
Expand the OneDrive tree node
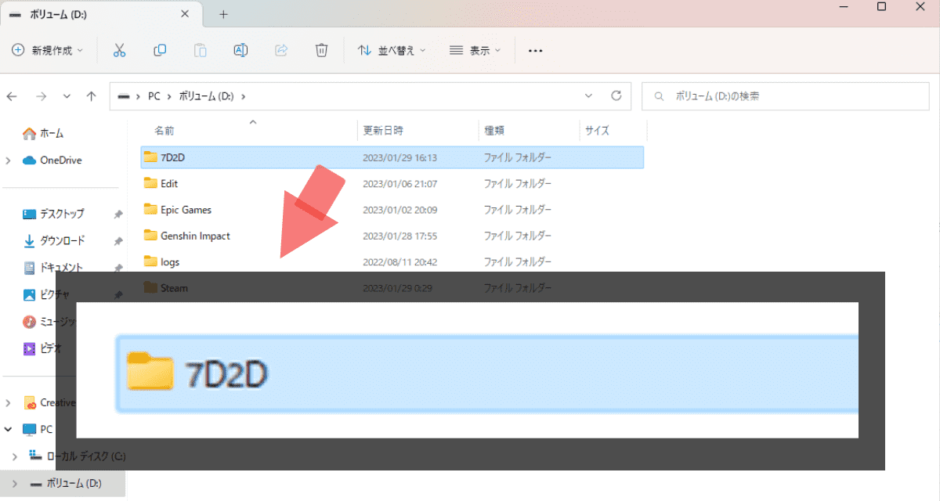(8, 161)
